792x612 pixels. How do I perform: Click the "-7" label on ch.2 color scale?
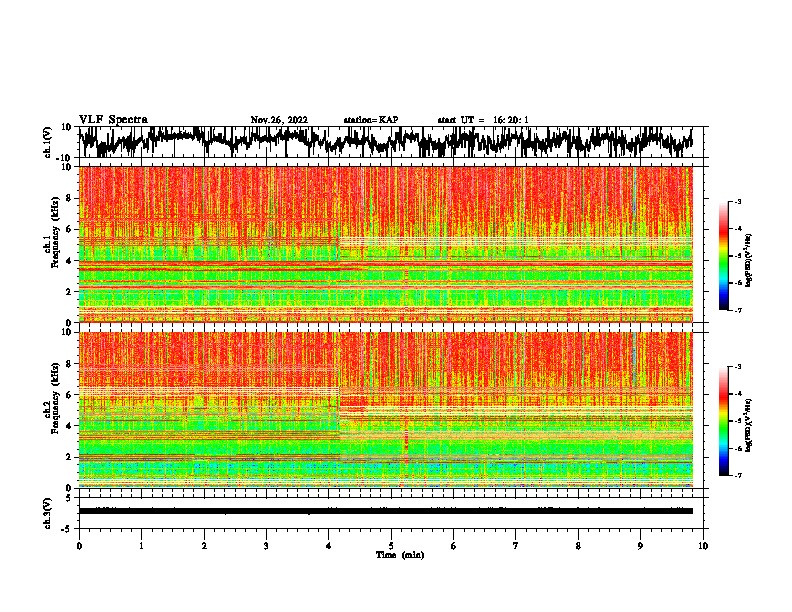tap(738, 475)
